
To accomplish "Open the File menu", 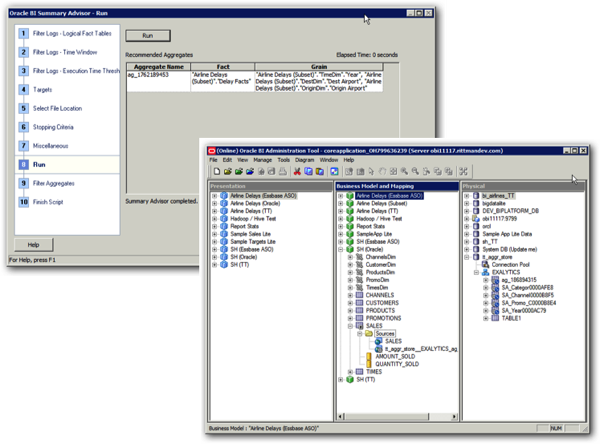I will [x=213, y=160].
